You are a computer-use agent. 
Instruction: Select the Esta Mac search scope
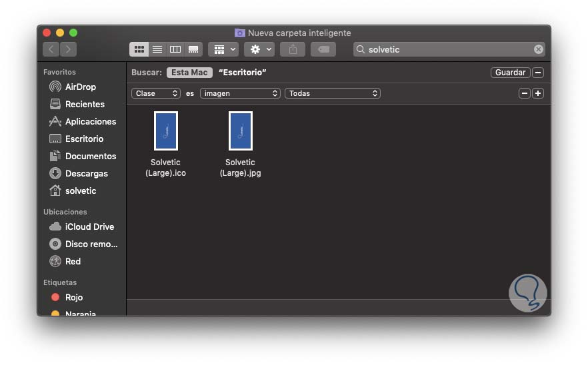tap(189, 73)
